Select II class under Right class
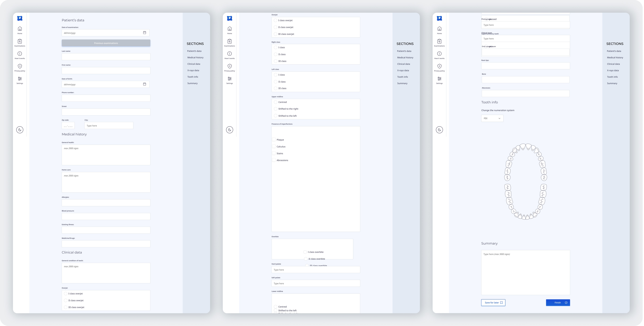Screen dimensions: 644x326 coord(275,54)
